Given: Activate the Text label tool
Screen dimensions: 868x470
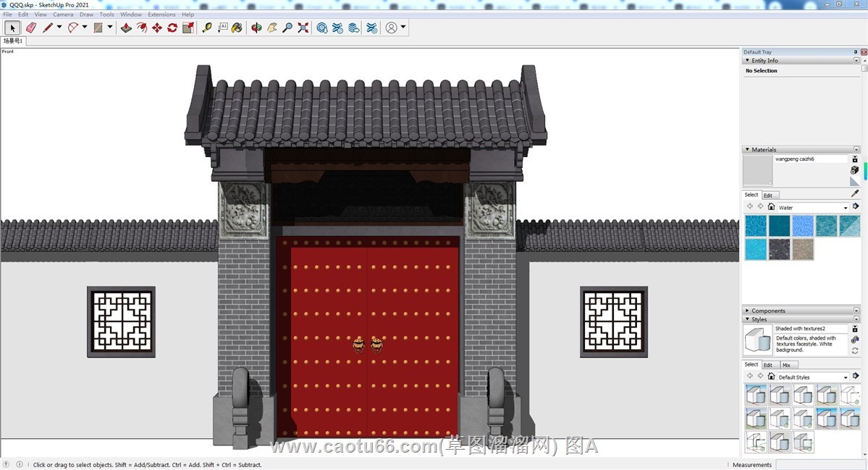Looking at the screenshot, I should tap(222, 28).
